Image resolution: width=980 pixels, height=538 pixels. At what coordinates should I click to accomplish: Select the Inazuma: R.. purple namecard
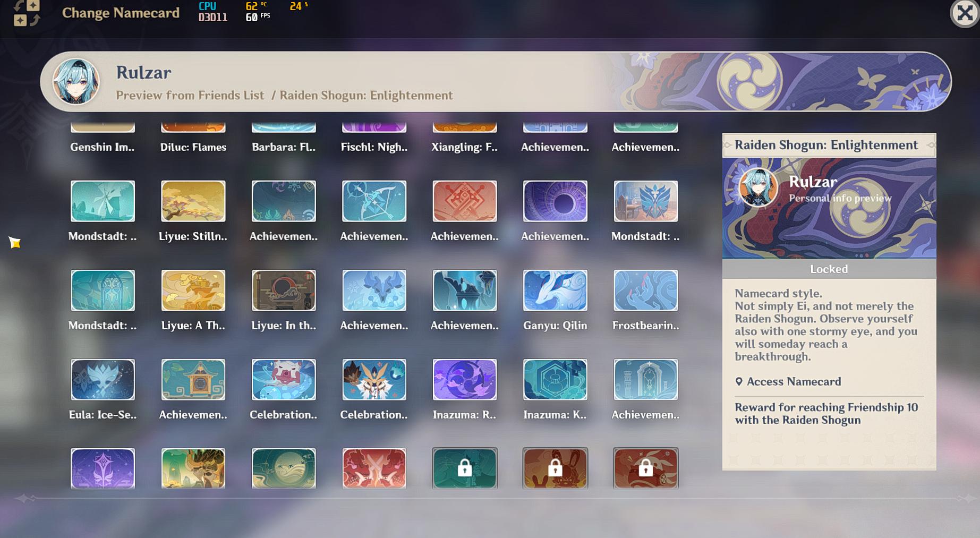465,379
